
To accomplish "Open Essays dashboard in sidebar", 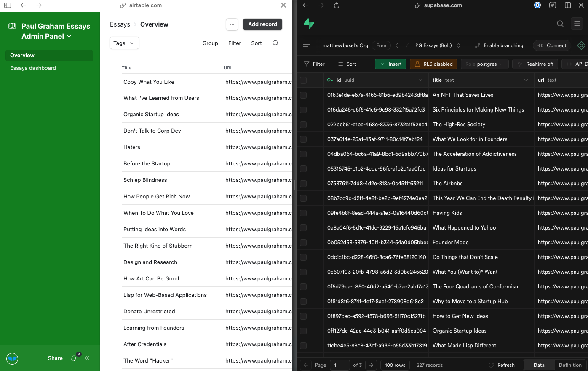I will click(x=49, y=68).
